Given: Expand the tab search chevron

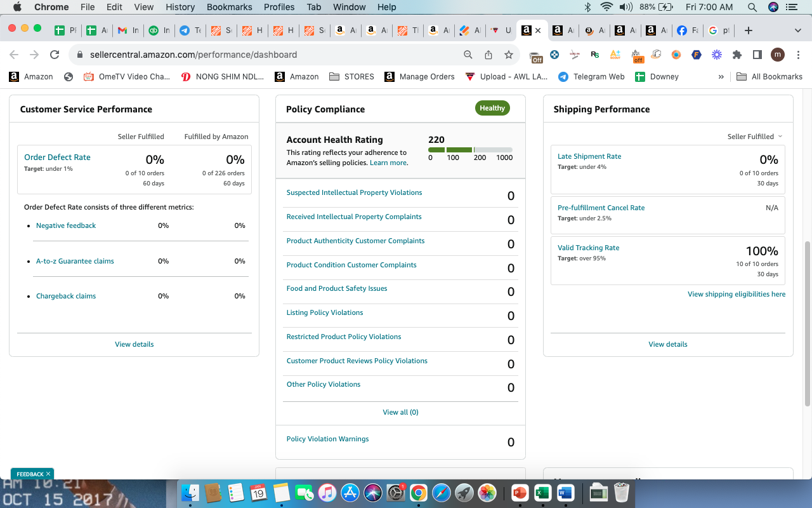Looking at the screenshot, I should pyautogui.click(x=797, y=30).
